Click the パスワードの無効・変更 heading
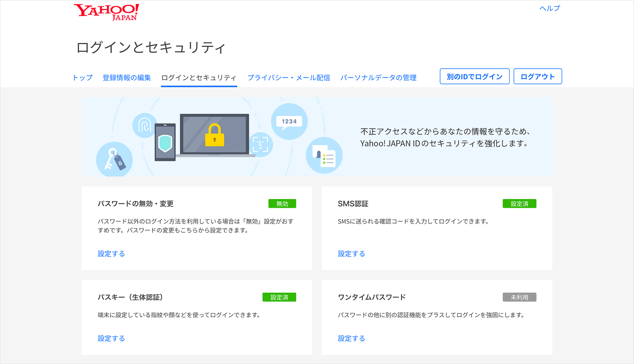 click(x=136, y=203)
